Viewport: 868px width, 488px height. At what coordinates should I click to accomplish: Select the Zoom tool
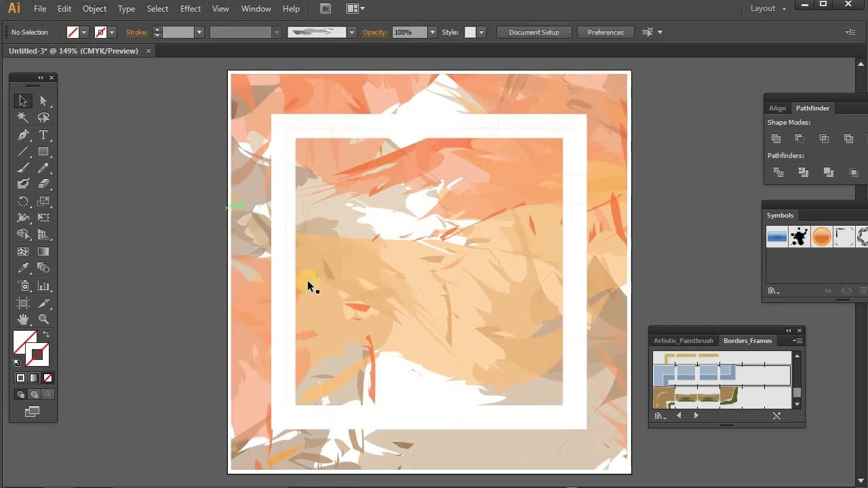tap(43, 319)
